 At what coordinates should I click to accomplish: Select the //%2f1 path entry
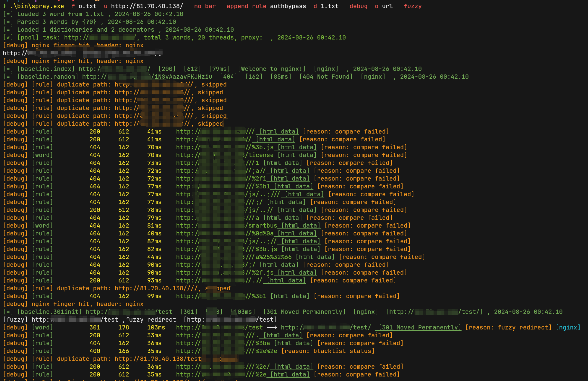[x=256, y=178]
